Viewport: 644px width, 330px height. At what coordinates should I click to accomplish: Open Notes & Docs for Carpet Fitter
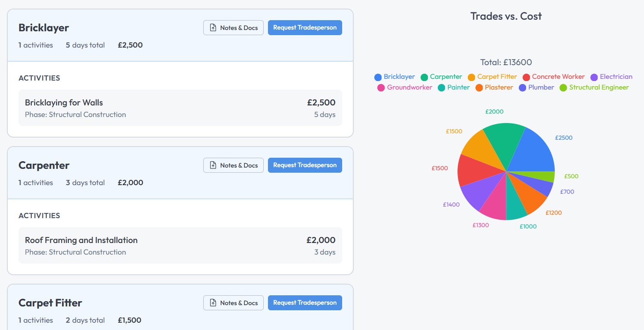[x=233, y=303]
